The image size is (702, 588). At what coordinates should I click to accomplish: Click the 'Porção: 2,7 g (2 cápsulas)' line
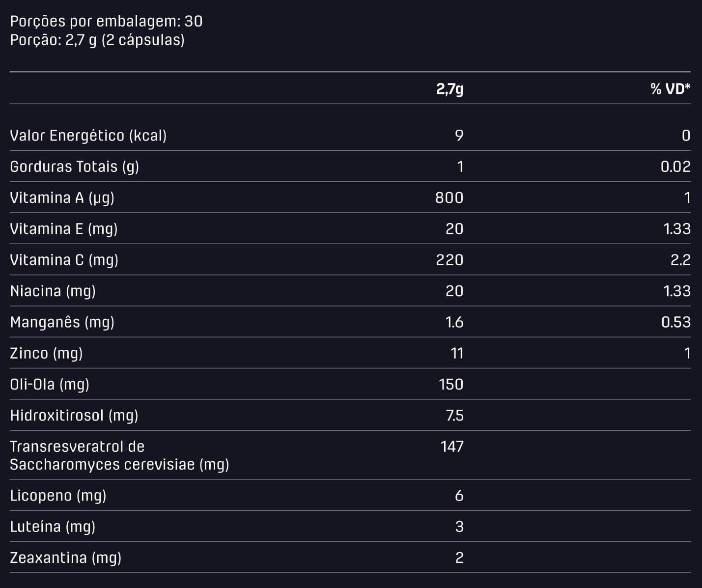tap(97, 40)
